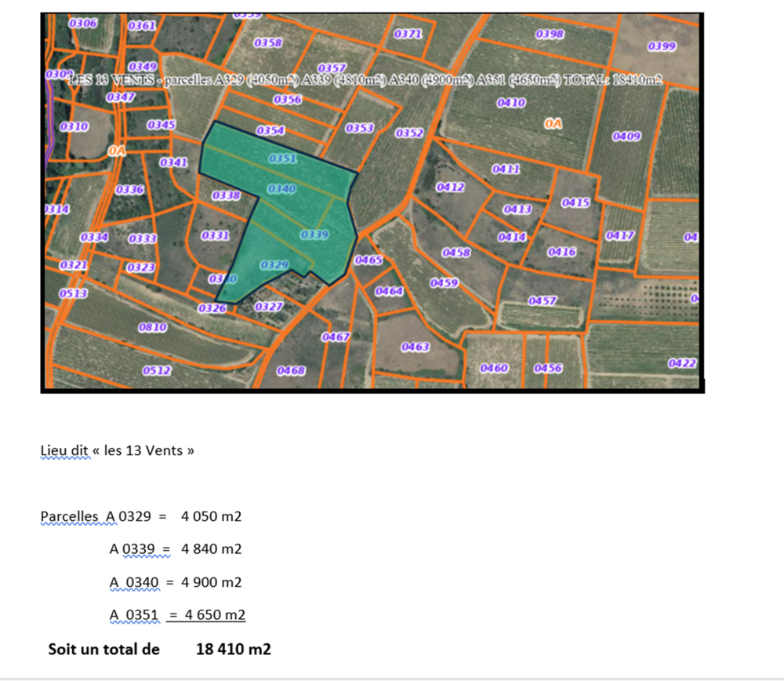784x681 pixels.
Task: Click map parcel label 0465
Action: 368,260
